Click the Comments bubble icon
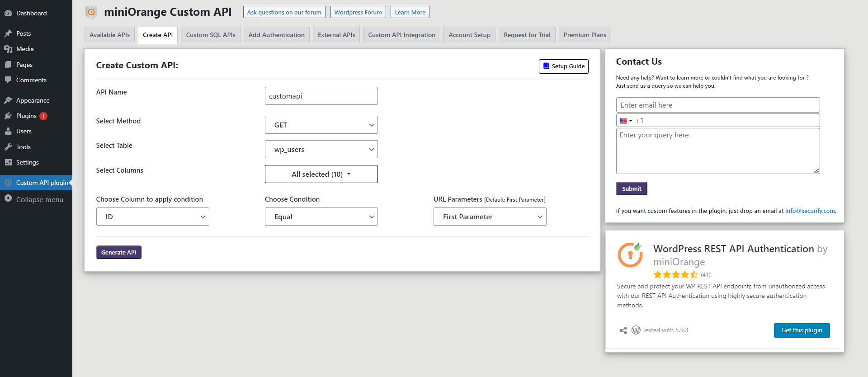This screenshot has width=868, height=377. [x=8, y=80]
